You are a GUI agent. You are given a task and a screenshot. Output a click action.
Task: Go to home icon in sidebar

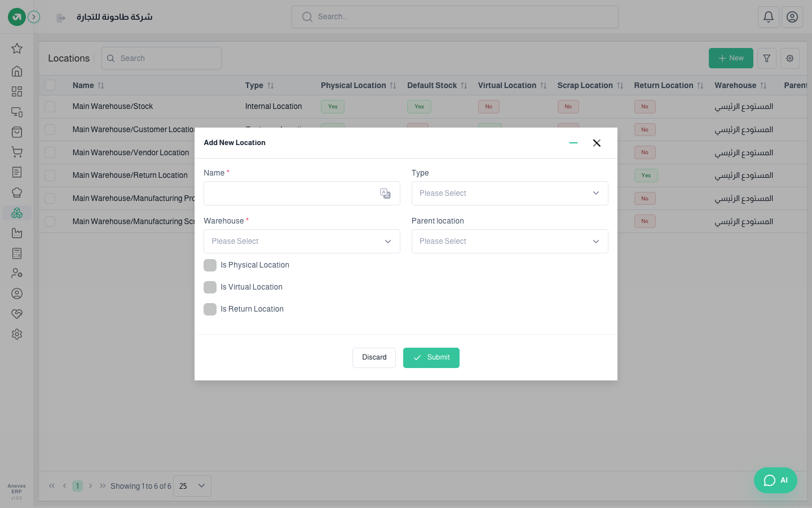tap(17, 71)
